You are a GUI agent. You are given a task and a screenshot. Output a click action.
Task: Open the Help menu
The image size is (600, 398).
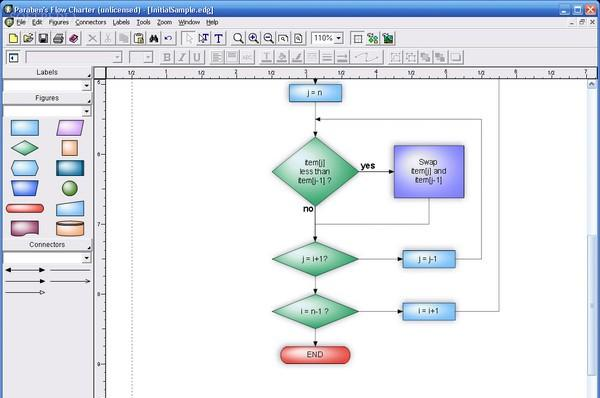[212, 22]
